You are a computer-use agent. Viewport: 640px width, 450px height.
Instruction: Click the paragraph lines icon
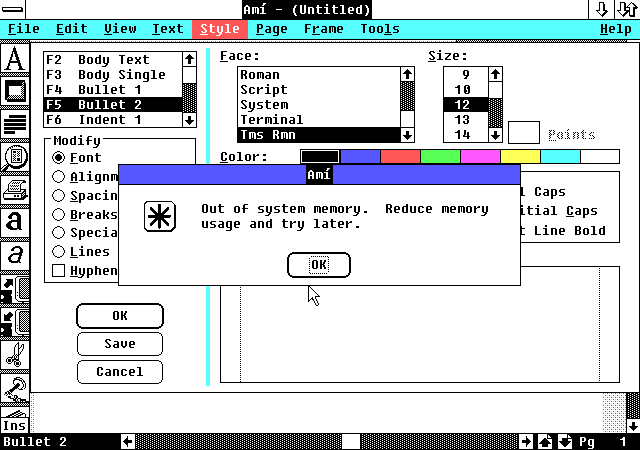15,124
